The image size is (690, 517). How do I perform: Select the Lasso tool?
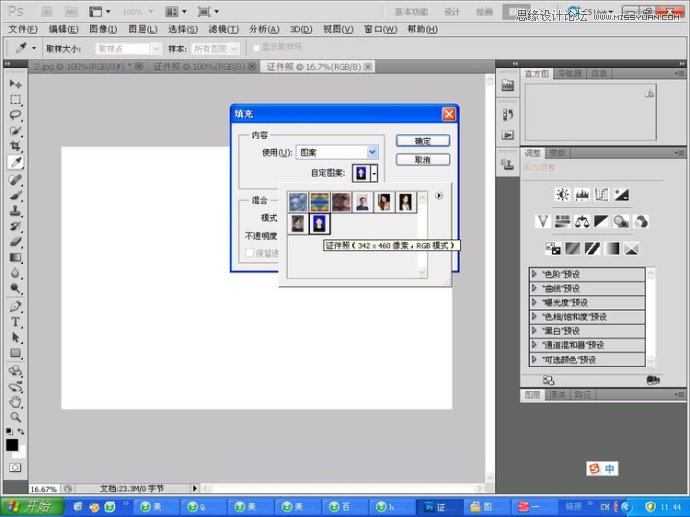click(x=16, y=115)
